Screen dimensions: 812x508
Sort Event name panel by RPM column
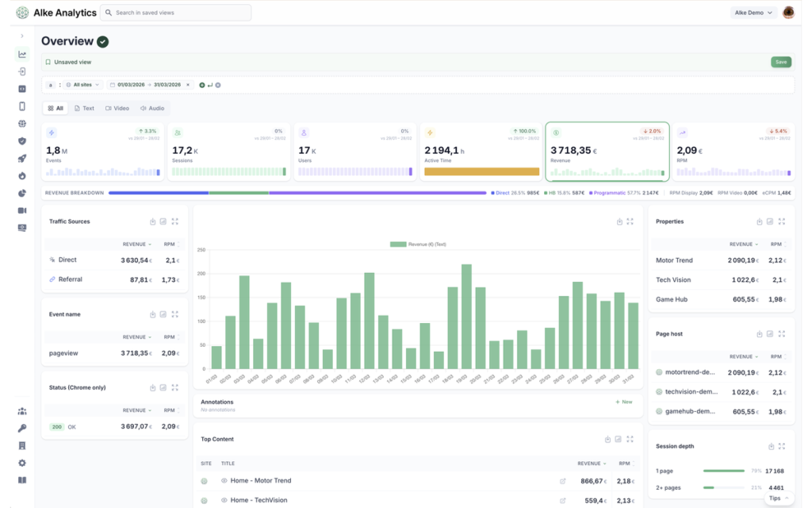click(x=171, y=337)
